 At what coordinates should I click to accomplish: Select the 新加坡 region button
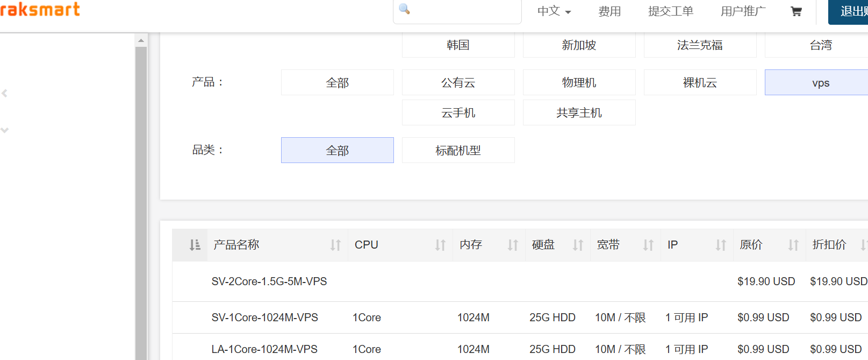pos(579,45)
